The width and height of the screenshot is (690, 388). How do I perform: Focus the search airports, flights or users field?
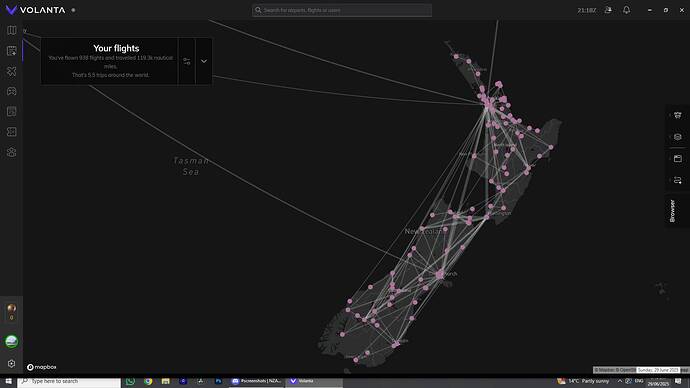click(x=342, y=10)
